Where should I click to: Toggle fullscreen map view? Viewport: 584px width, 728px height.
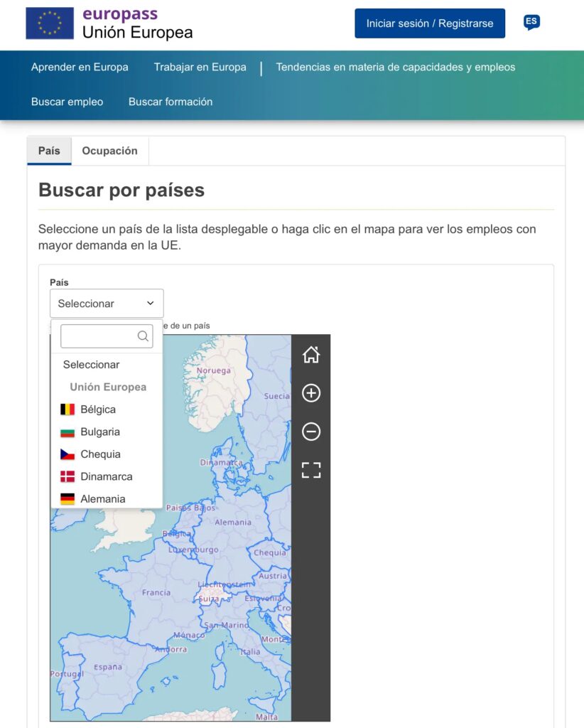click(311, 470)
